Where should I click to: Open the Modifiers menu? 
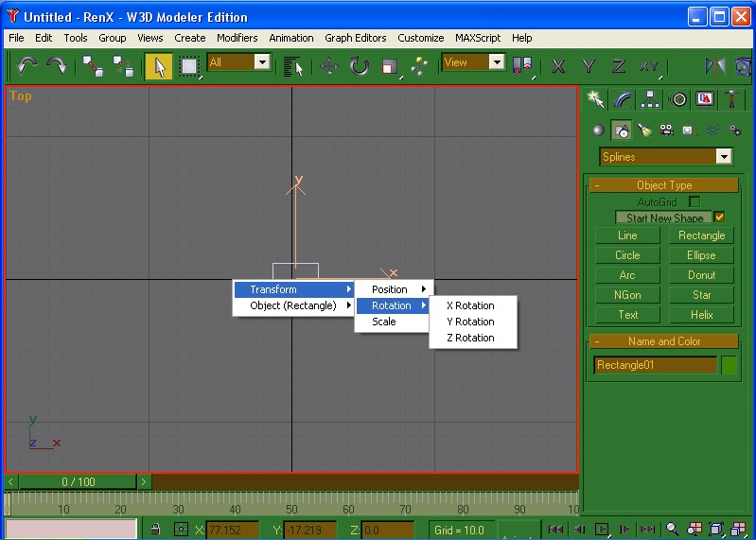(x=237, y=38)
